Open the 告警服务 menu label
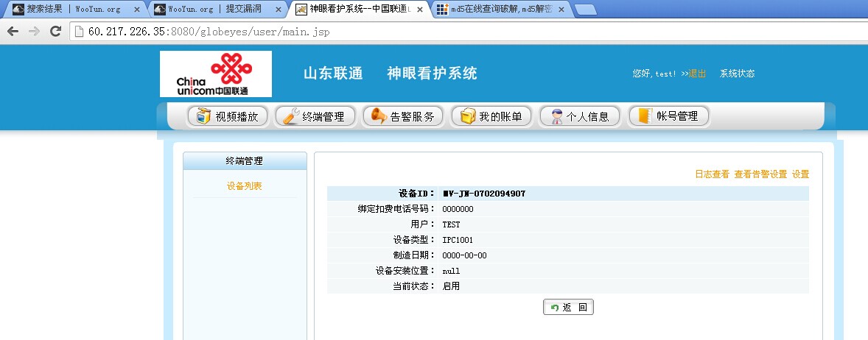 [413, 117]
